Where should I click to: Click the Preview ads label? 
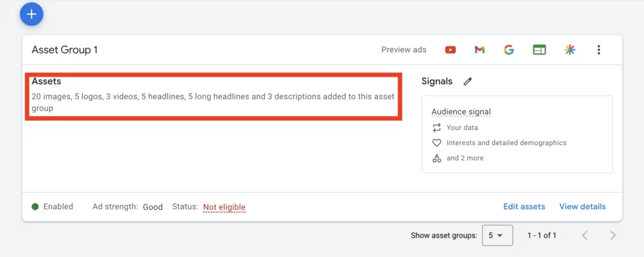404,50
